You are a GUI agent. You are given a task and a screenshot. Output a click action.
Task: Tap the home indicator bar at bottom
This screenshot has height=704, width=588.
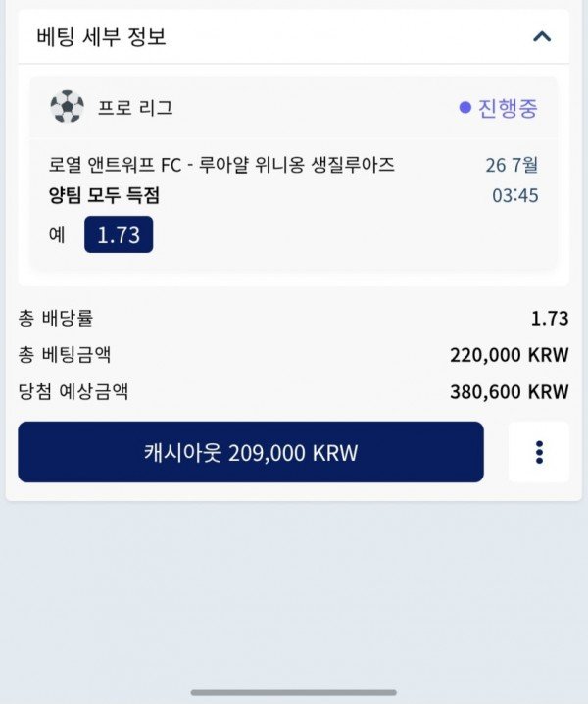coord(294,691)
